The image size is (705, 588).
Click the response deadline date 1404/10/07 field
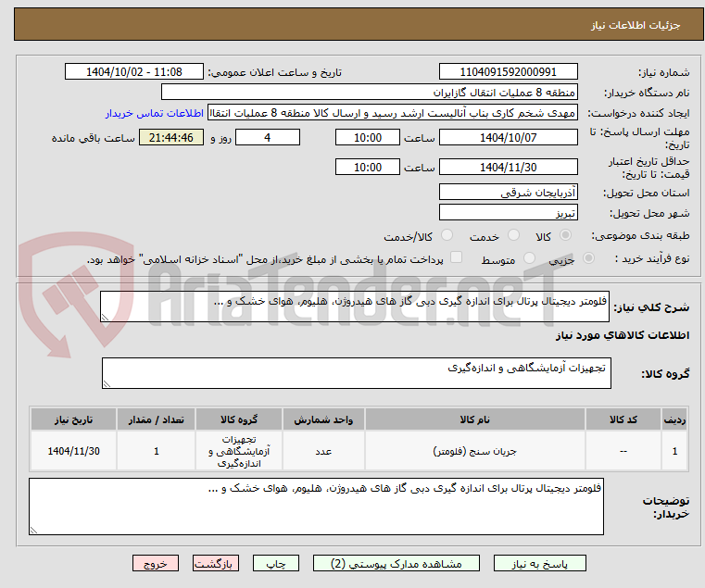point(508,138)
